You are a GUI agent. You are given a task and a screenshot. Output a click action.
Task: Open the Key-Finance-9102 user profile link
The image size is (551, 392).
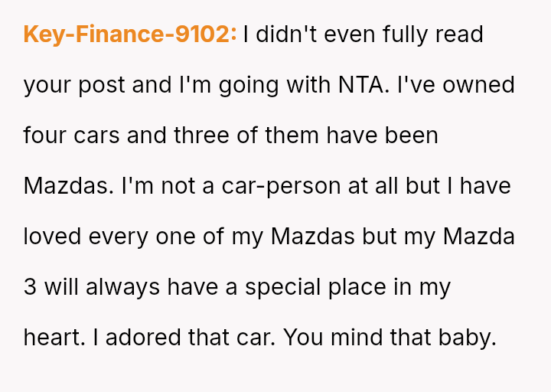(129, 34)
